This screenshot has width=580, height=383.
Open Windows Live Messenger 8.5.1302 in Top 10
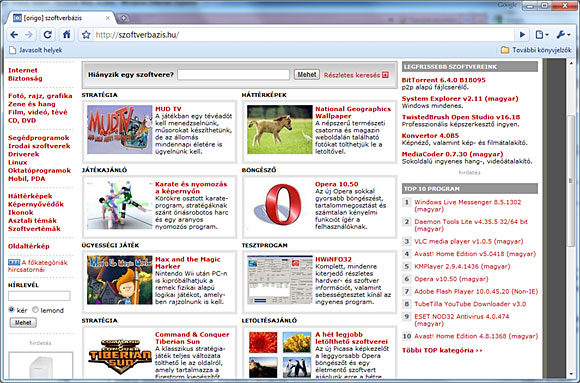[x=468, y=205]
